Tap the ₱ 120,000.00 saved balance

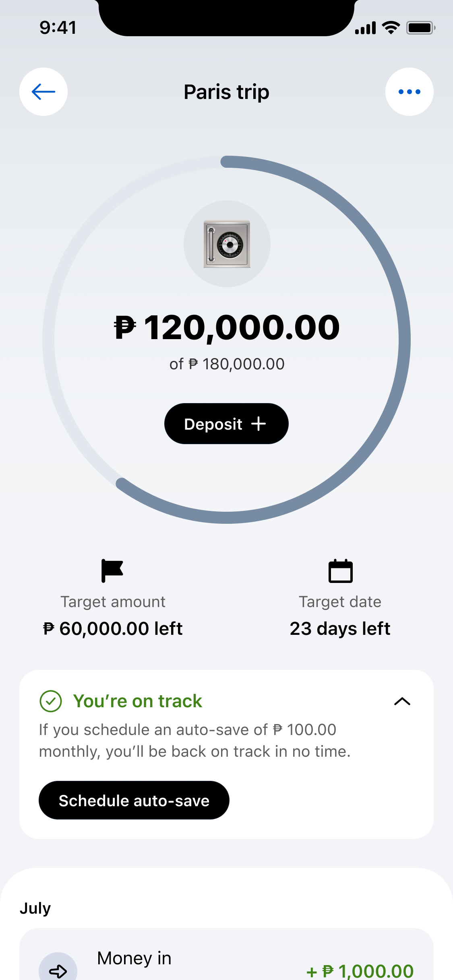coord(227,327)
